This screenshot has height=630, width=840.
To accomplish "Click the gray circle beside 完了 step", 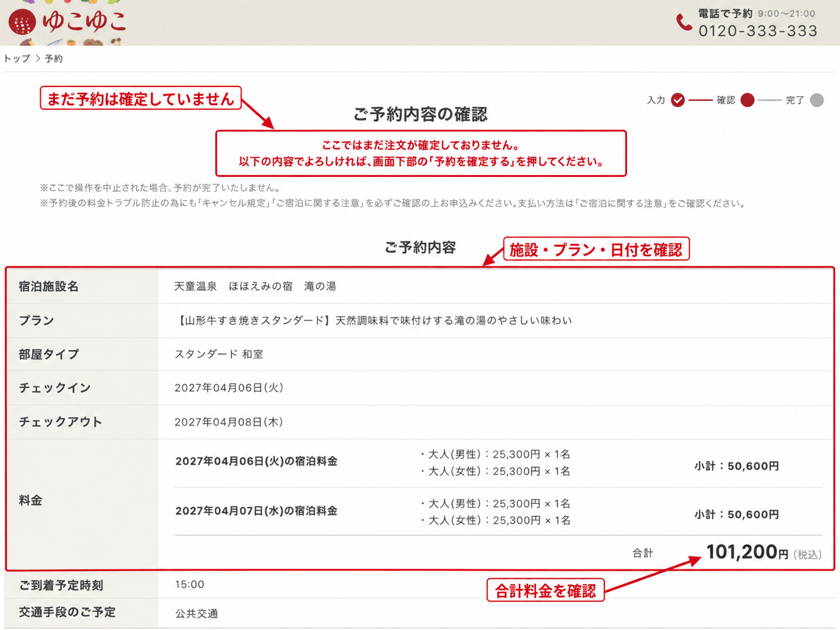I will click(x=817, y=100).
